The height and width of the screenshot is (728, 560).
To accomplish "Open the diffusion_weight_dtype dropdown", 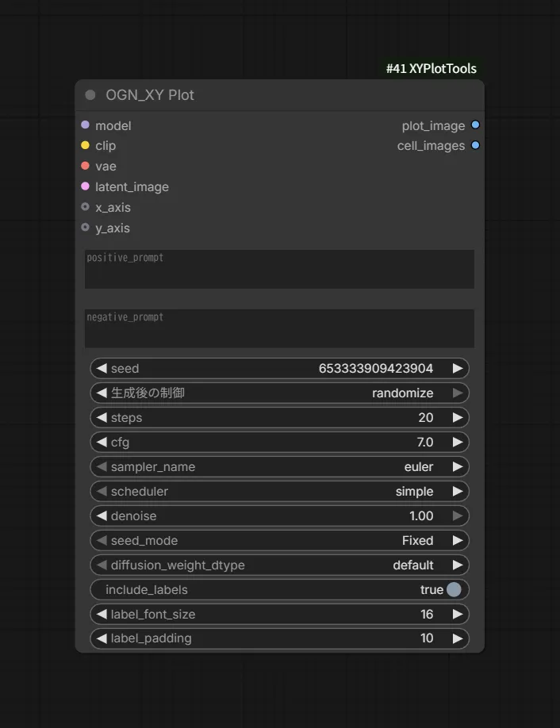I will [x=279, y=565].
